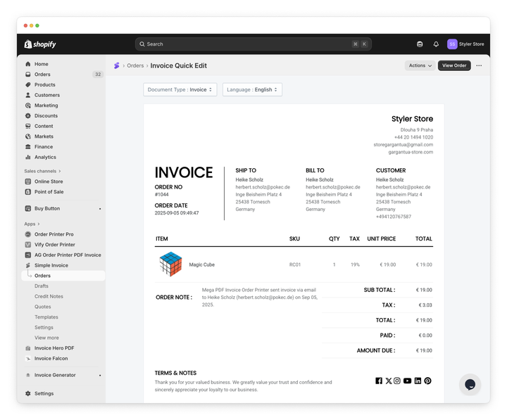Image resolution: width=507 pixels, height=420 pixels.
Task: Click the View Order button
Action: 454,65
